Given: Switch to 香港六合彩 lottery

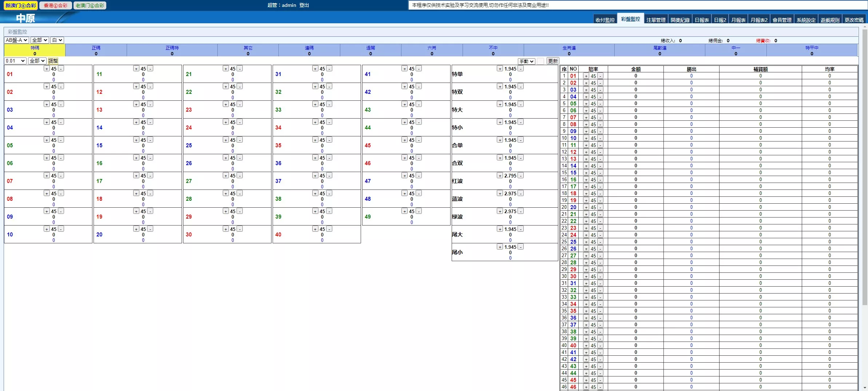Looking at the screenshot, I should coord(56,5).
